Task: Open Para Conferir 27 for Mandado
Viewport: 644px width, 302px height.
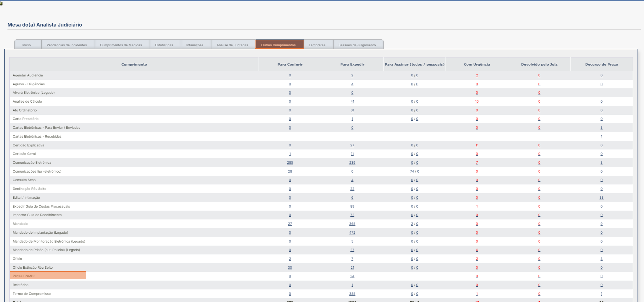Action: tap(290, 224)
